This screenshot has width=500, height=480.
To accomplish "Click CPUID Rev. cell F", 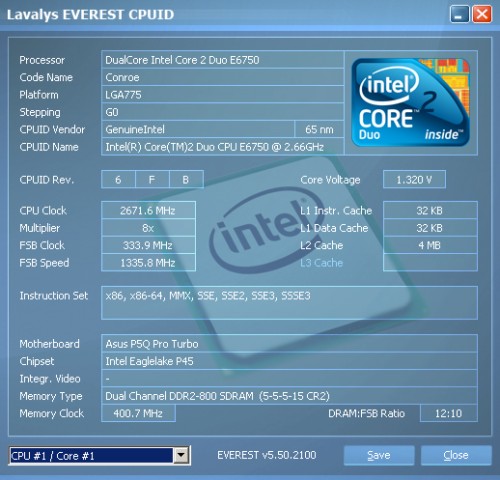I will click(152, 180).
